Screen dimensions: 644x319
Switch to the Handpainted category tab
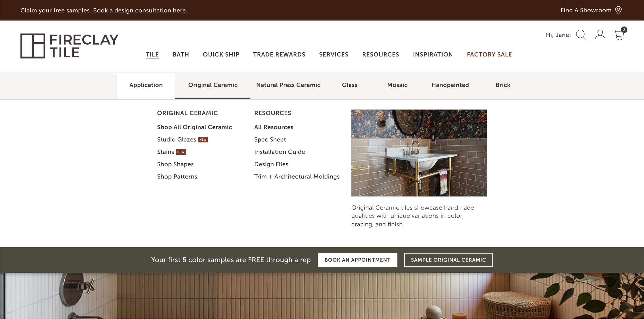[450, 85]
